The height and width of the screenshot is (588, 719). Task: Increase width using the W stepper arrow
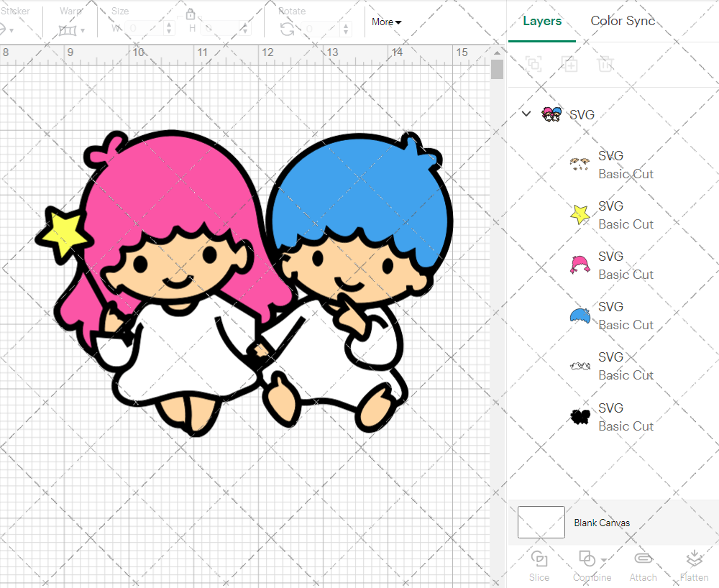[169, 23]
